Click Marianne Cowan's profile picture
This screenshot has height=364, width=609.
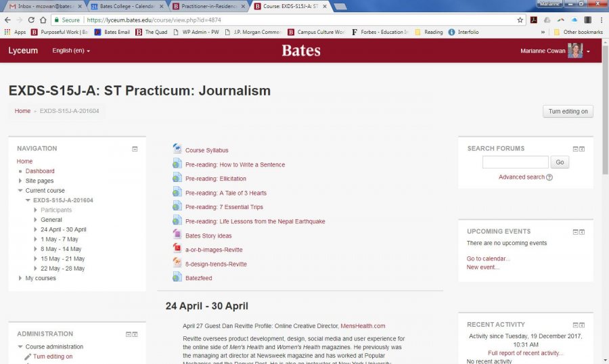[x=575, y=51]
